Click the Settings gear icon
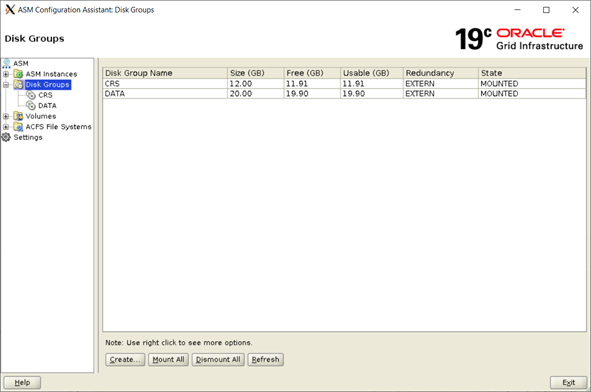 click(6, 137)
